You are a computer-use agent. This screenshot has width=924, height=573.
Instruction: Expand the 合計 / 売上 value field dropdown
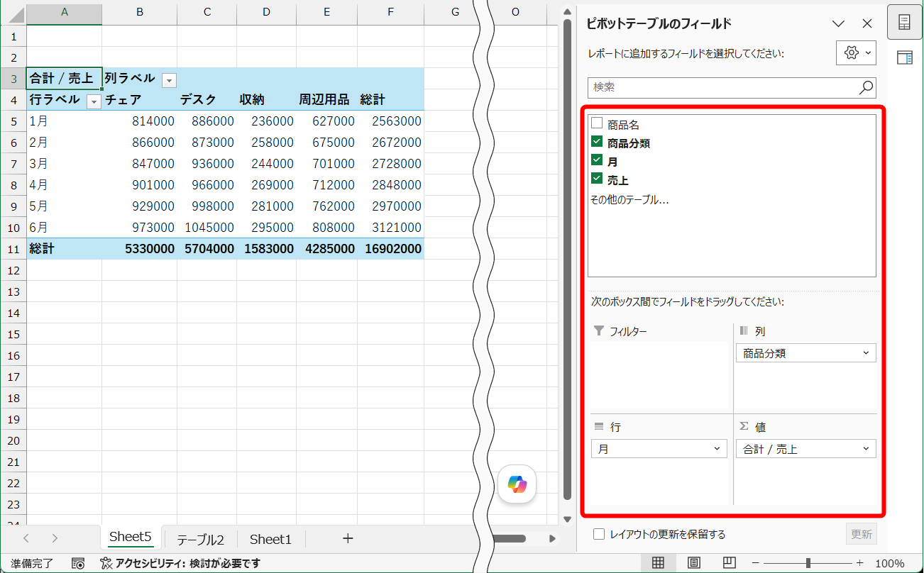point(805,449)
